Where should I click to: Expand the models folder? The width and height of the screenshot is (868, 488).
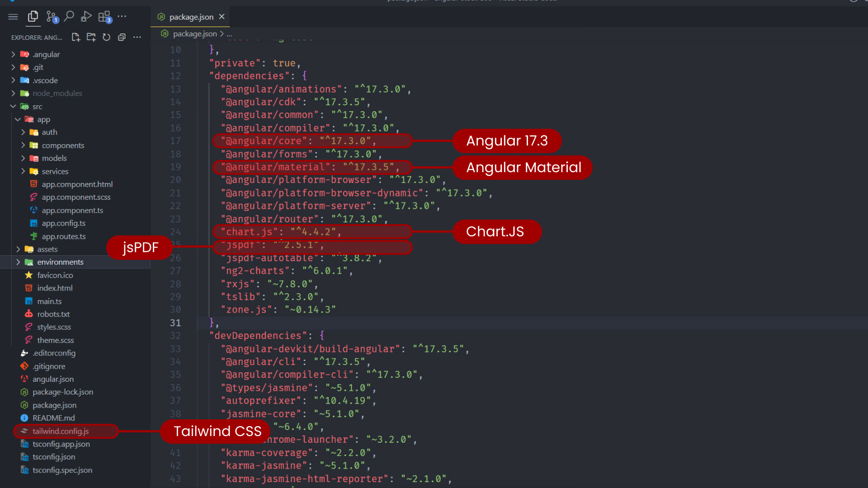[x=75, y=158]
